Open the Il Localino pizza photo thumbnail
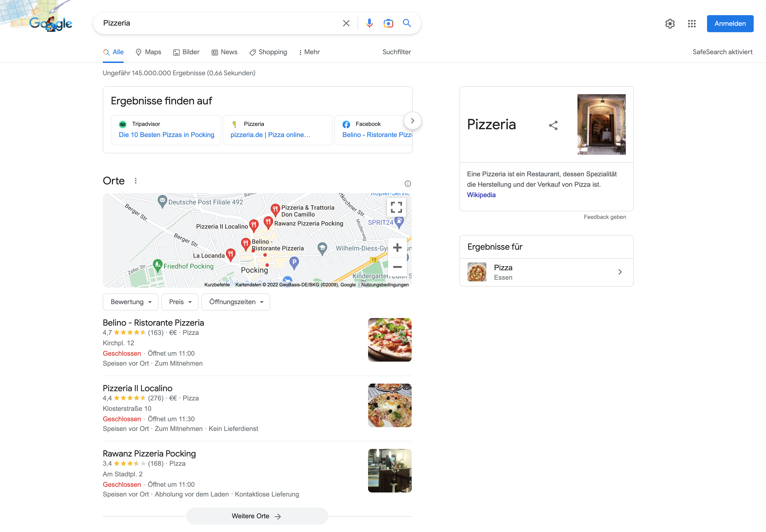This screenshot has height=532, width=766. (390, 405)
